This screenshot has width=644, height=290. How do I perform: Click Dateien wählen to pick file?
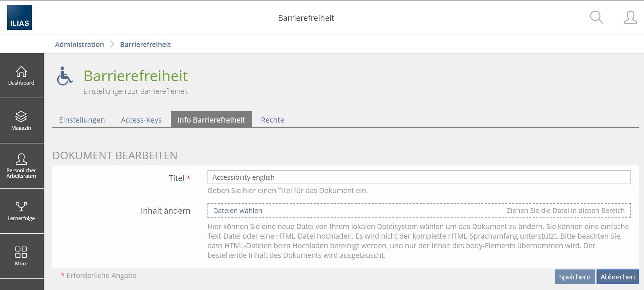[x=238, y=211]
